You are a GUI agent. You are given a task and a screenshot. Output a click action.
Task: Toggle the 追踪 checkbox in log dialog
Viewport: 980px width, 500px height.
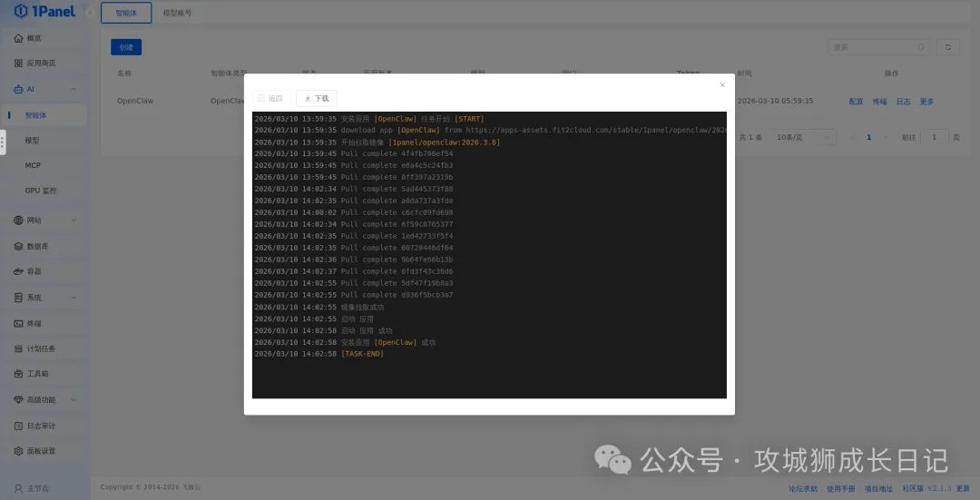pos(260,98)
